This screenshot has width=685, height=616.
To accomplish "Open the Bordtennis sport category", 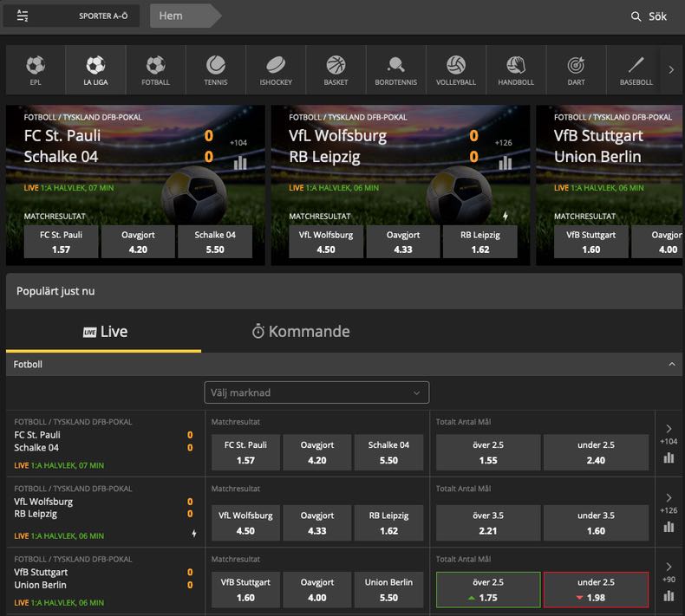I will (x=395, y=70).
